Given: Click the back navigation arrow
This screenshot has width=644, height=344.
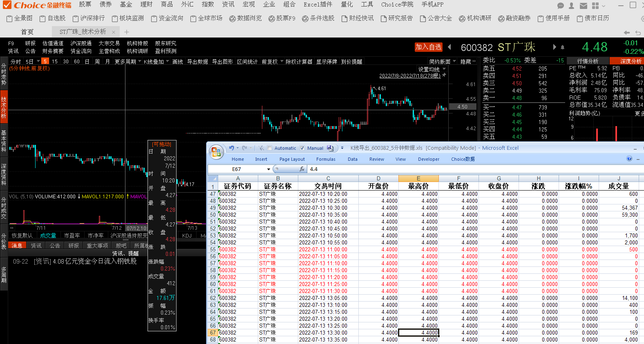Looking at the screenshot, I should pos(627,32).
